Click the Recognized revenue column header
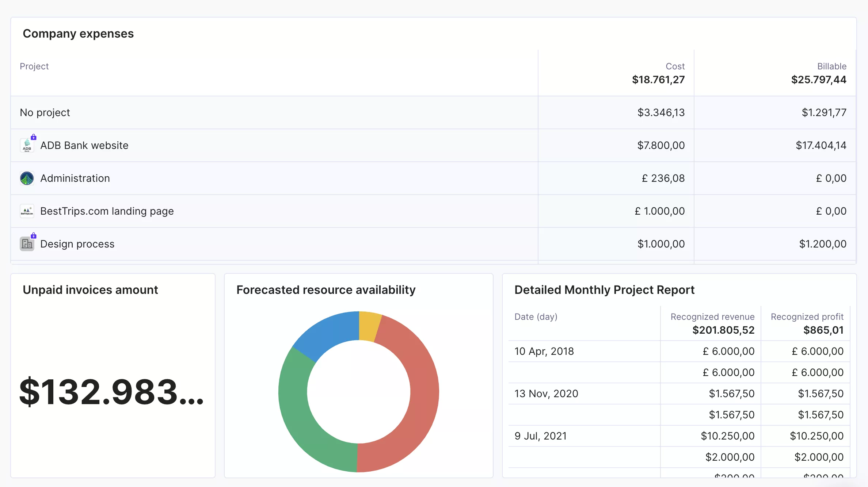The image size is (868, 487). (712, 317)
